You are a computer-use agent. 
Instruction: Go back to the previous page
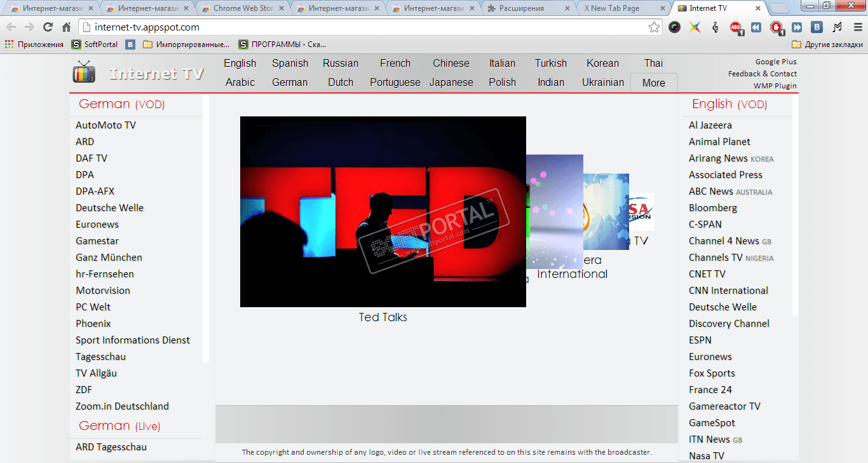11,27
